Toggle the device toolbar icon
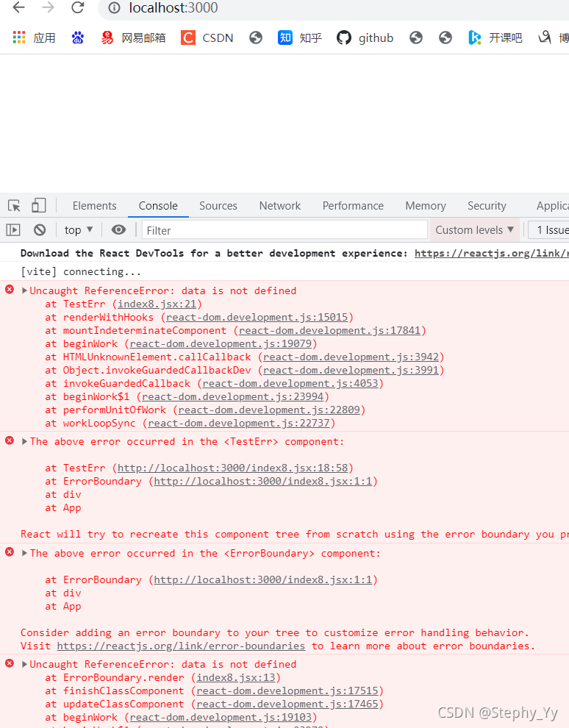The image size is (569, 728). 38,205
